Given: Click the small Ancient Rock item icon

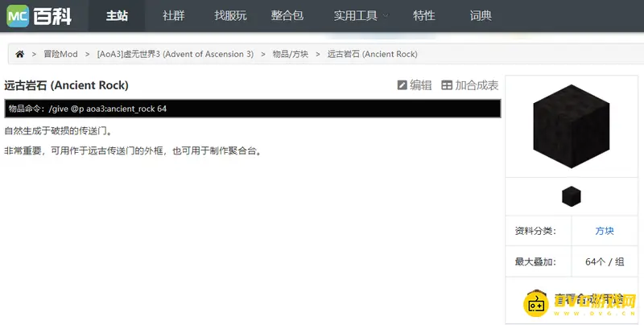Looking at the screenshot, I should point(571,195).
